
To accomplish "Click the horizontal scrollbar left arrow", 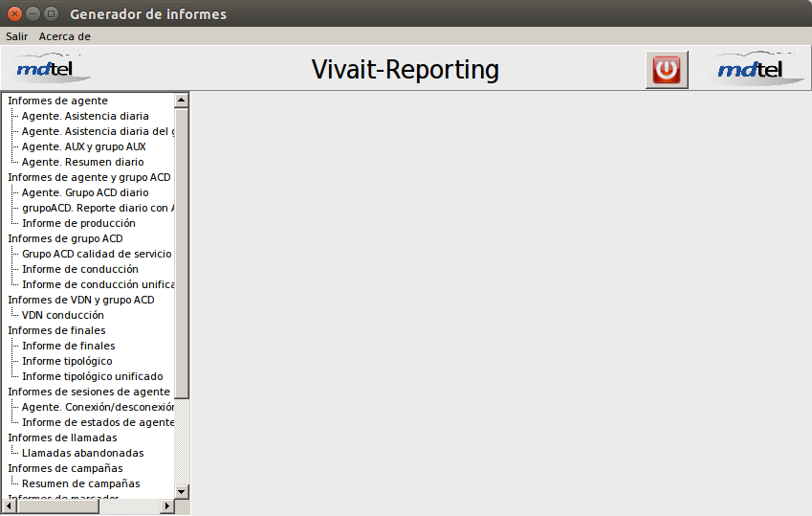I will click(10, 505).
